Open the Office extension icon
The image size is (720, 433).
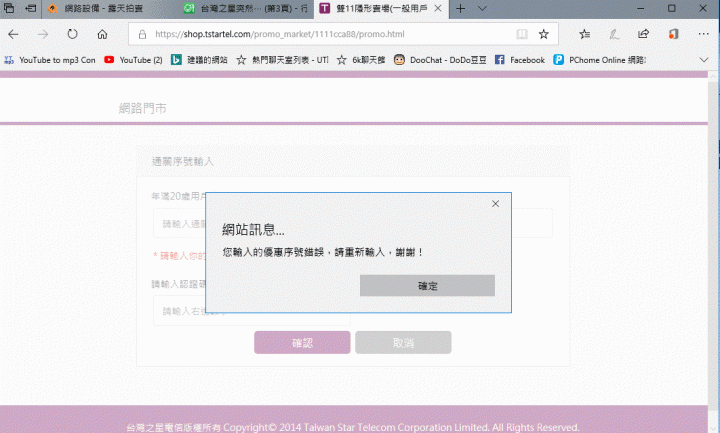pyautogui.click(x=673, y=34)
